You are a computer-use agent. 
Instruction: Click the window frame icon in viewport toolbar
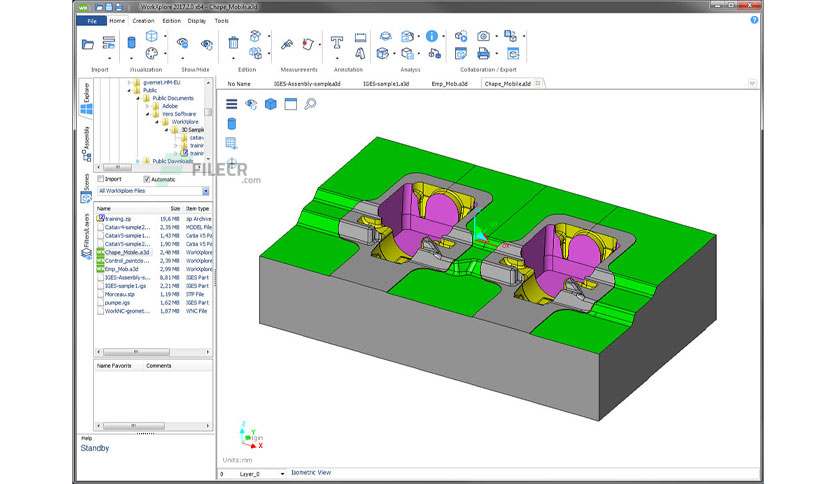(291, 104)
